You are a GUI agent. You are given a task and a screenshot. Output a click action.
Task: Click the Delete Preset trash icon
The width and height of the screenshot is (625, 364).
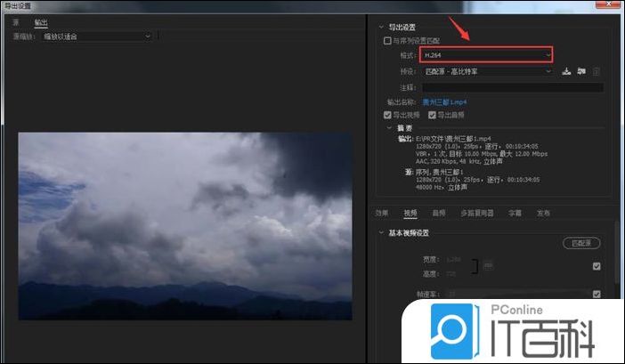597,72
